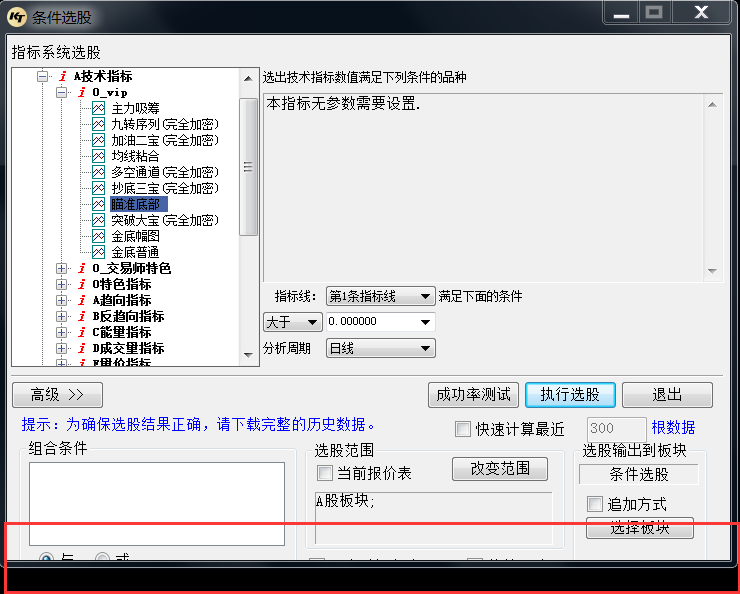
Task: Click the 九转序列 indicator chart icon
Action: tap(98, 124)
